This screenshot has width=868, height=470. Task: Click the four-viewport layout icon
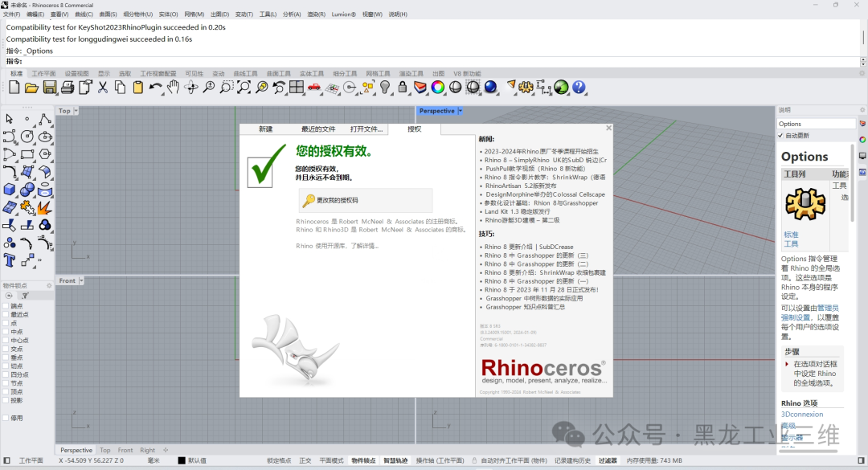[x=297, y=88]
